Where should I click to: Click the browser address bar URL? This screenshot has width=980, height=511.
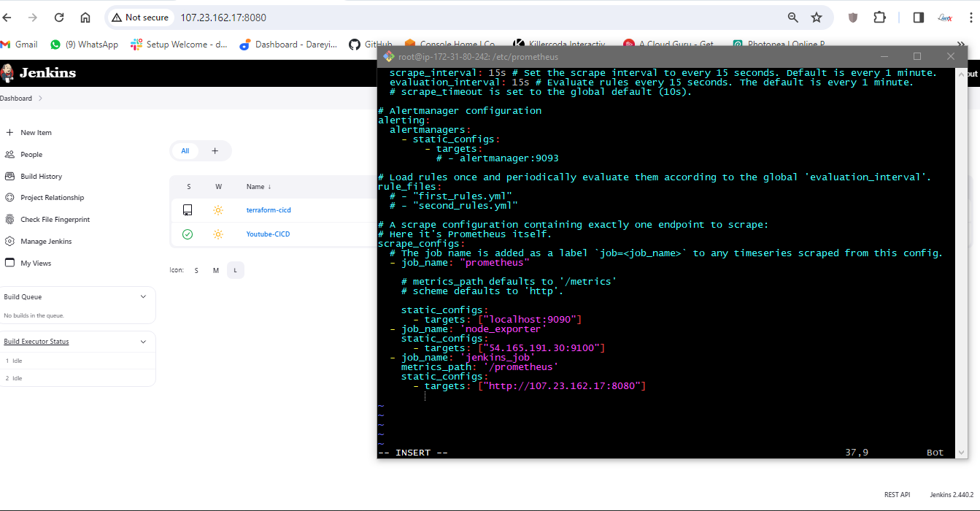(223, 18)
